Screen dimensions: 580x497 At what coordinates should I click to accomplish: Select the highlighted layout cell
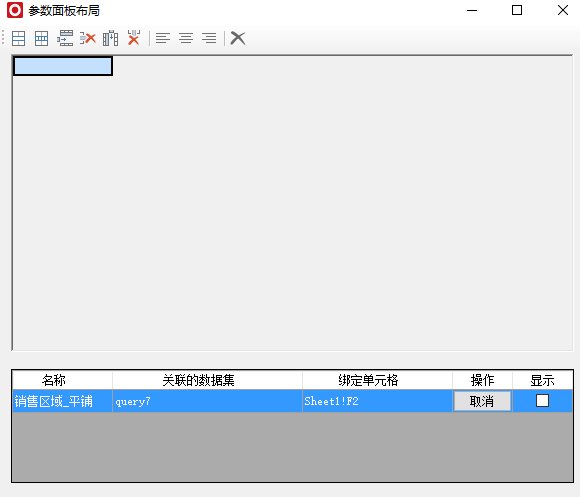point(63,66)
